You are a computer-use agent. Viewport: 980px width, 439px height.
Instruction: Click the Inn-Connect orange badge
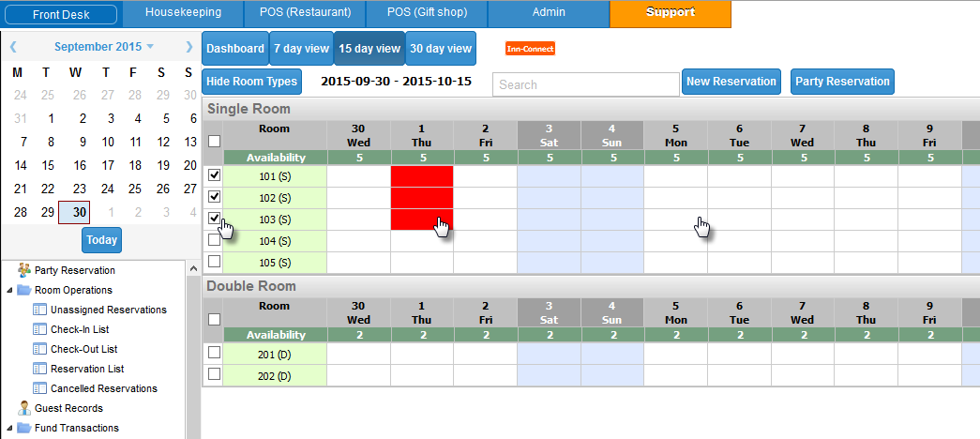coord(530,49)
